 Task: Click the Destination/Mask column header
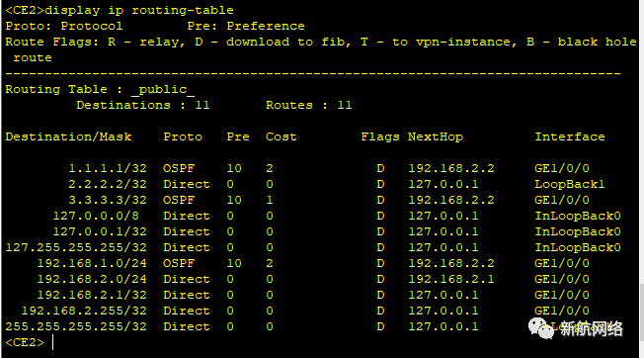pos(68,136)
